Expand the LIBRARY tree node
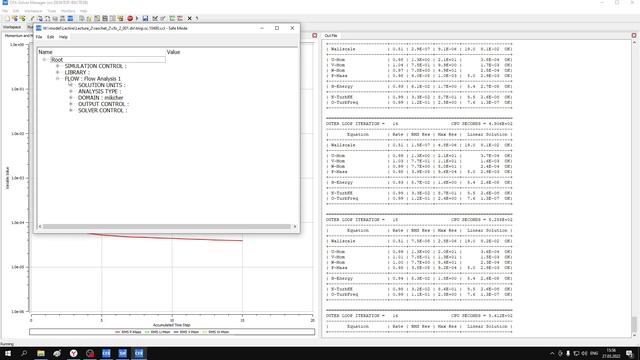Image resolution: width=640 pixels, height=360 pixels. (x=58, y=72)
